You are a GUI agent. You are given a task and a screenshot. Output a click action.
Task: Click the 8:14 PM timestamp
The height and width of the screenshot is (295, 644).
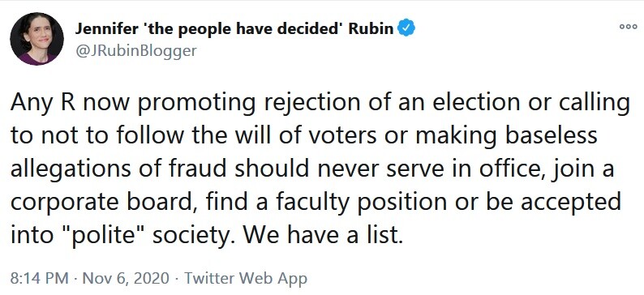click(39, 279)
